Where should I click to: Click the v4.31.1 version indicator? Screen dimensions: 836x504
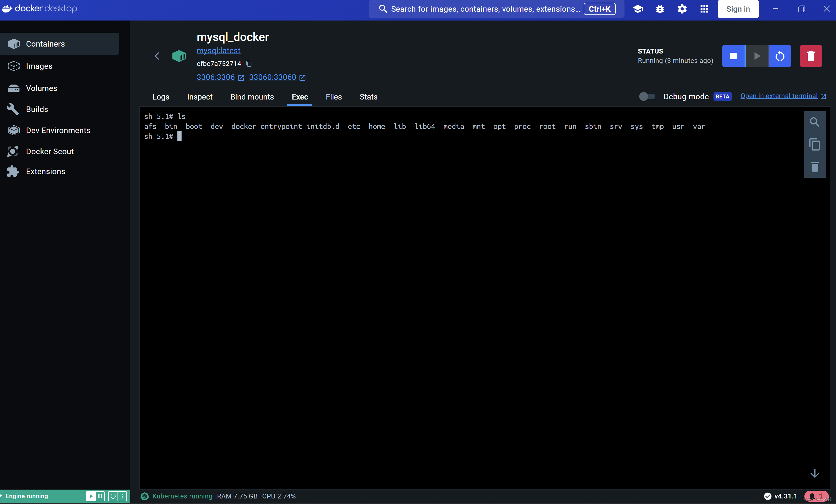click(781, 496)
